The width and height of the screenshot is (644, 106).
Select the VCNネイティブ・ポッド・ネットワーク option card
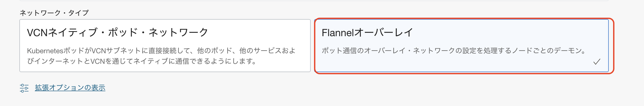pyautogui.click(x=165, y=45)
